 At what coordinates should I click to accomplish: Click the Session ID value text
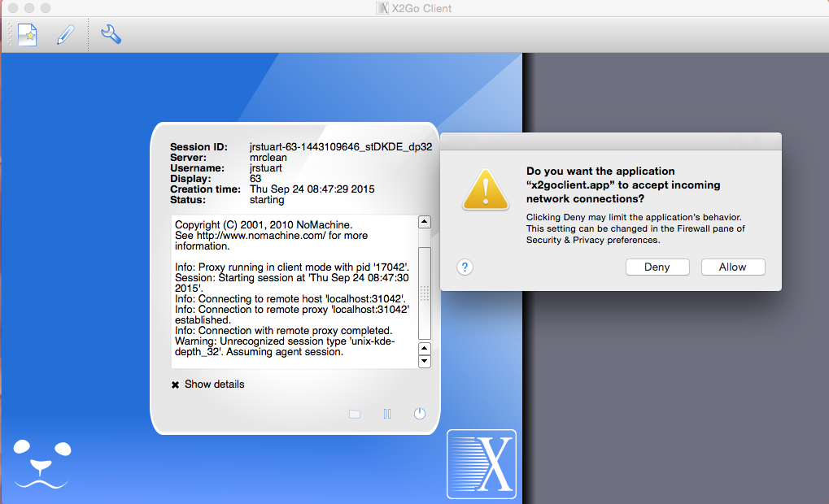pos(341,147)
